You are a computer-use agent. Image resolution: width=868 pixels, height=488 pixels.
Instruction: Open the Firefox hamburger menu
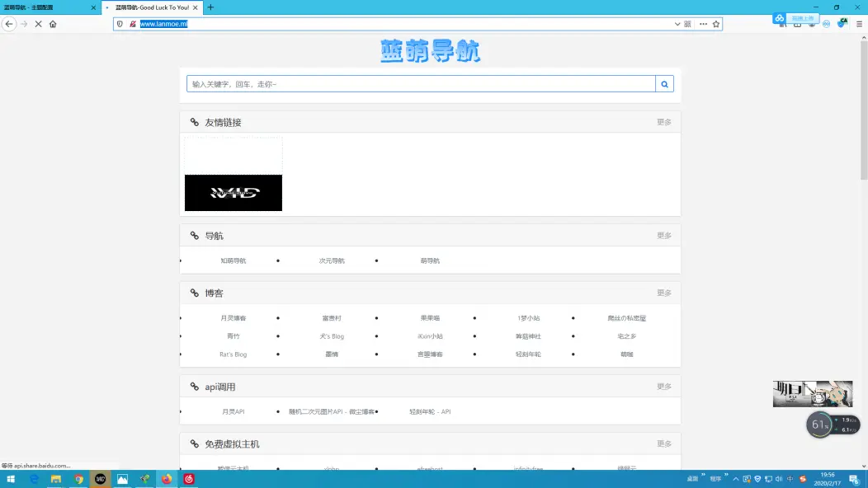click(x=859, y=24)
